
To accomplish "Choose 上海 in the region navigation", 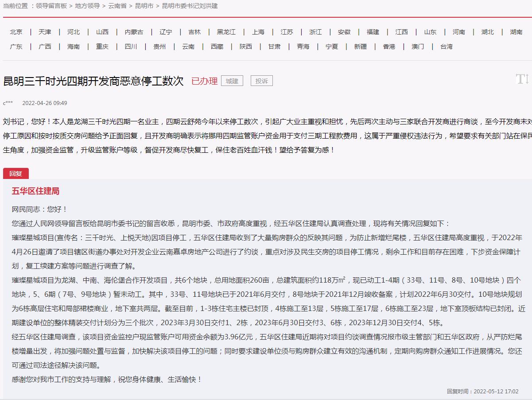I will pyautogui.click(x=258, y=32).
